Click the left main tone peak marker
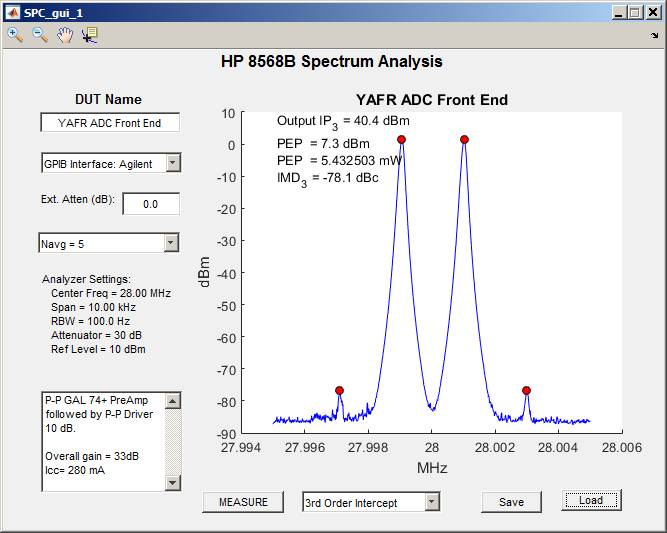Image resolution: width=667 pixels, height=533 pixels. click(x=401, y=140)
